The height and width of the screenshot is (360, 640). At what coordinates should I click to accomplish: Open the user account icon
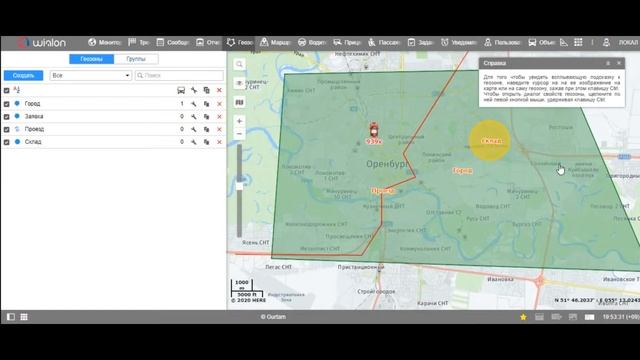pyautogui.click(x=606, y=42)
